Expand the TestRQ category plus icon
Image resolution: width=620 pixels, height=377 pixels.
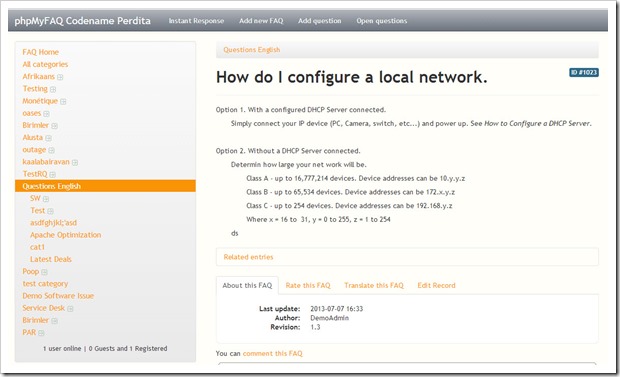coord(53,174)
